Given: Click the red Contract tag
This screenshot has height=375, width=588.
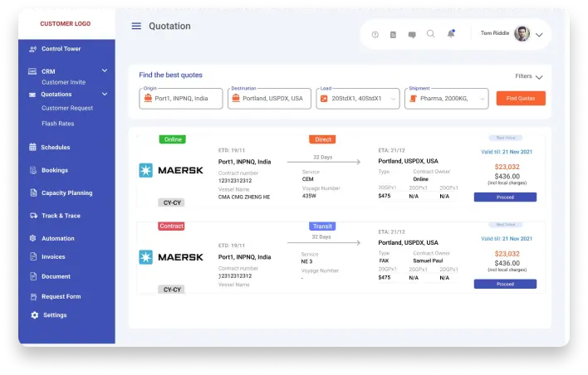Looking at the screenshot, I should tap(171, 226).
